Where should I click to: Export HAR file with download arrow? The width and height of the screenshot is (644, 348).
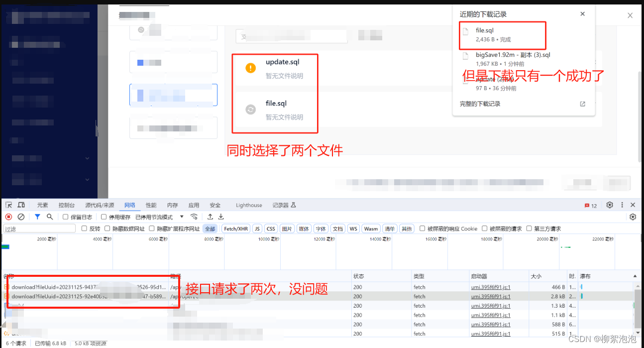point(221,217)
